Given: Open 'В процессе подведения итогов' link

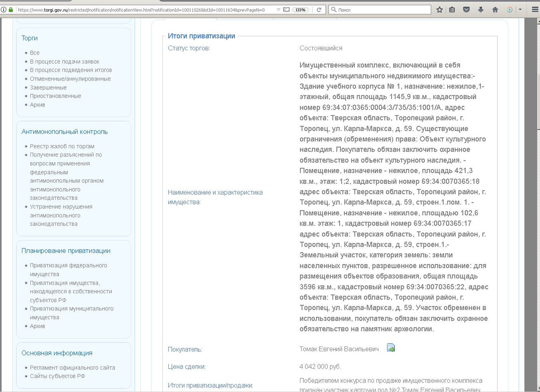Looking at the screenshot, I should coord(71,70).
